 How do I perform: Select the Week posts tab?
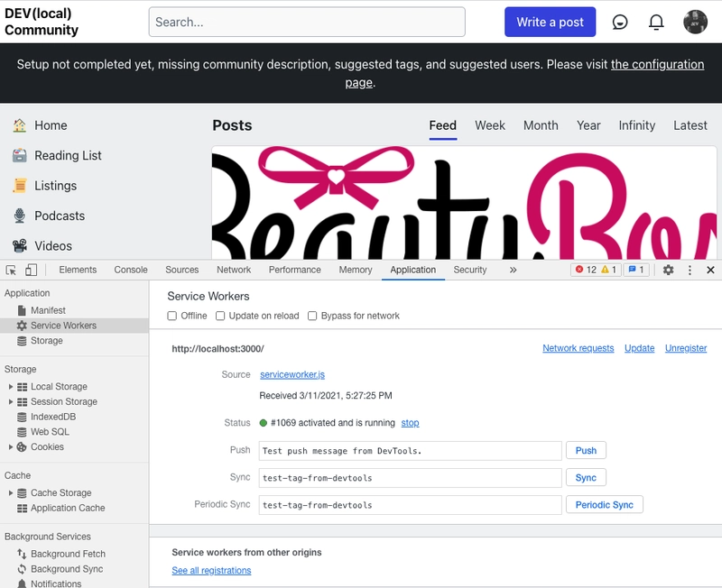coord(490,125)
